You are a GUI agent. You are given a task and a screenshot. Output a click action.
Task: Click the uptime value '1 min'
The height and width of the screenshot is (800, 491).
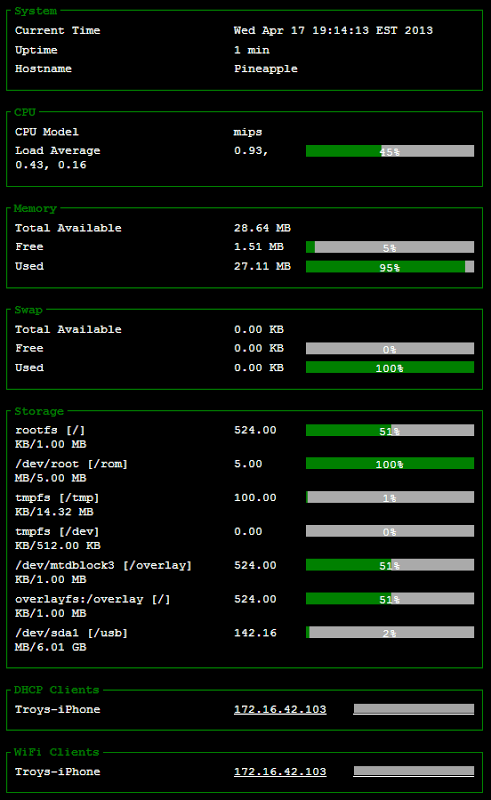(x=252, y=50)
